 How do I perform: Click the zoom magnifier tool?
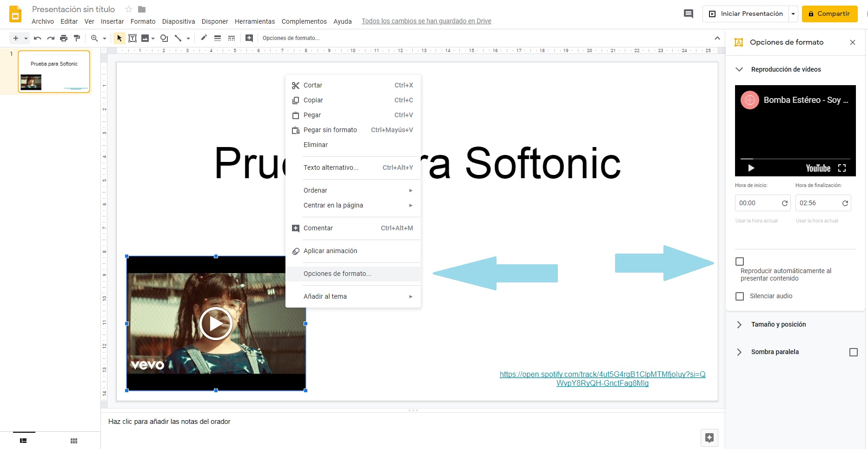94,38
